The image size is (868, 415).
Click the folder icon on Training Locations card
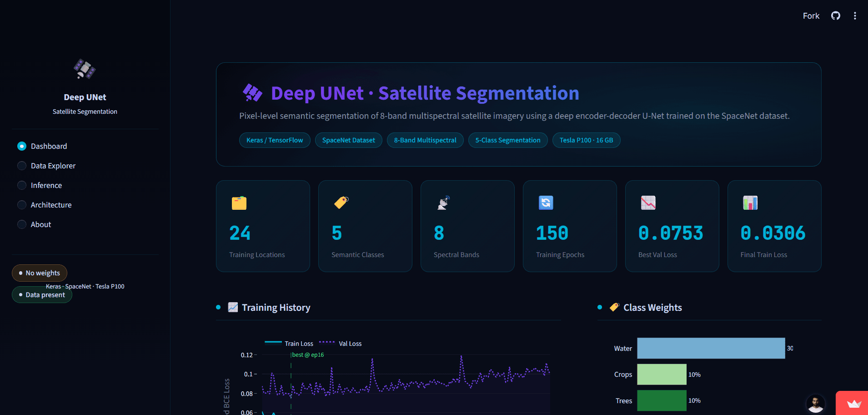[x=239, y=202]
